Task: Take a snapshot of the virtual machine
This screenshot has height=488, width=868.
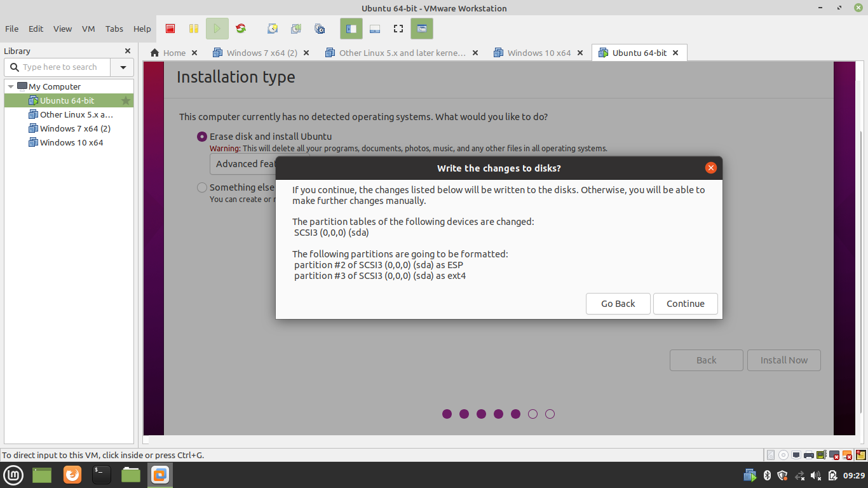Action: point(273,29)
